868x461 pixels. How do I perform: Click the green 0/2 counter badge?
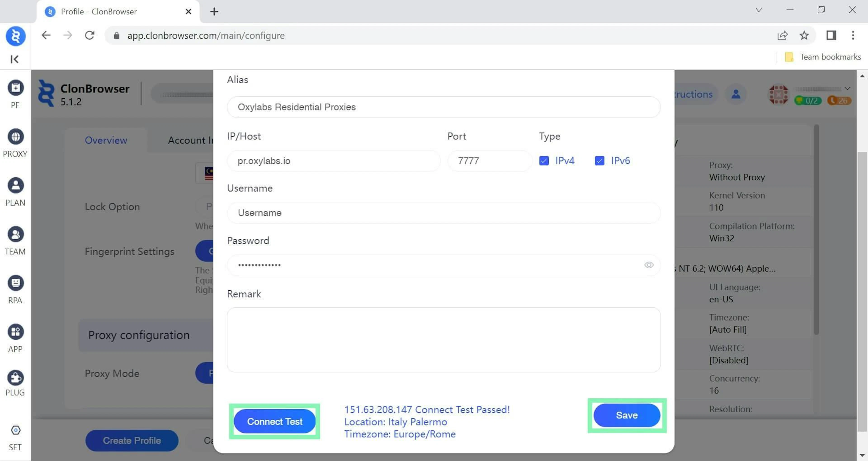click(808, 100)
